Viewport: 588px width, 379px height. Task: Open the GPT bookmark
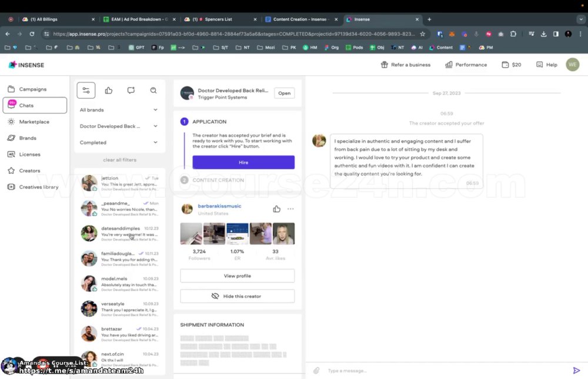click(136, 48)
